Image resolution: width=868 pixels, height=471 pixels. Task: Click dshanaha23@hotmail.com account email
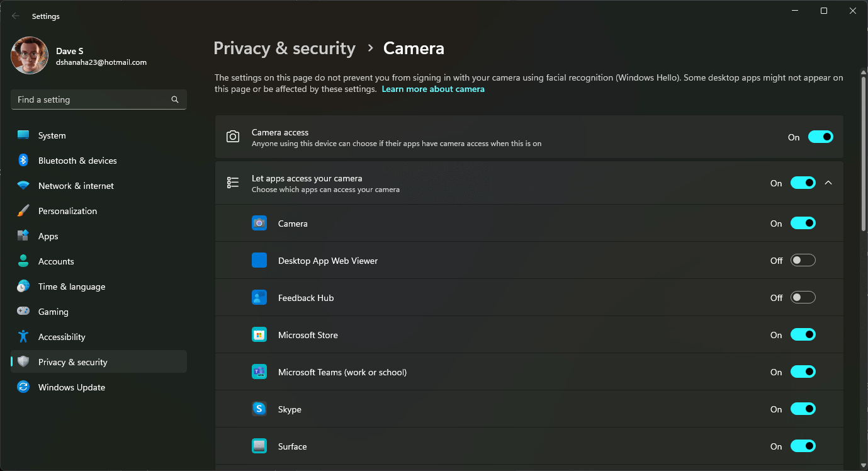(101, 62)
